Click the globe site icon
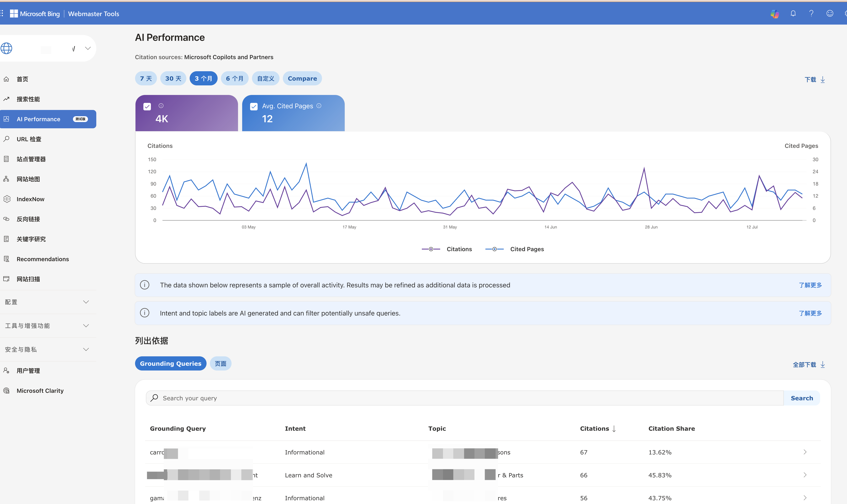847x504 pixels. point(6,48)
